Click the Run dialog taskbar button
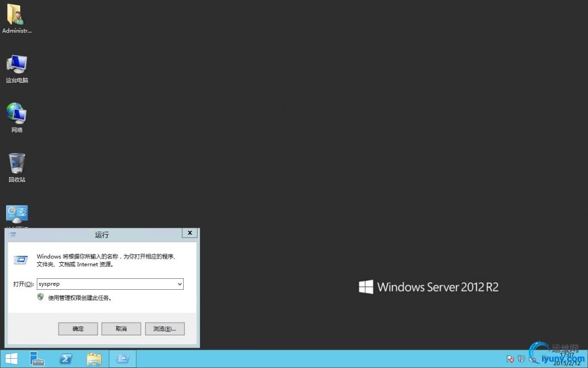The image size is (588, 368). click(x=122, y=359)
